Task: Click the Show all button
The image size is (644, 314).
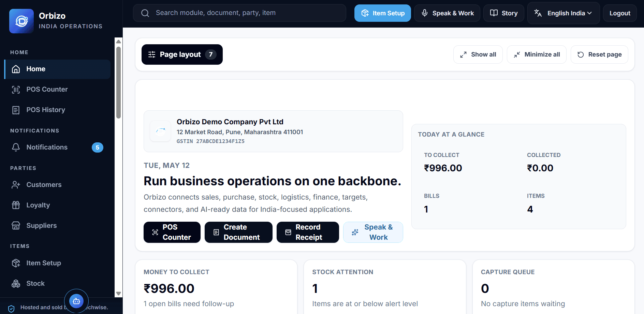Action: (x=478, y=54)
